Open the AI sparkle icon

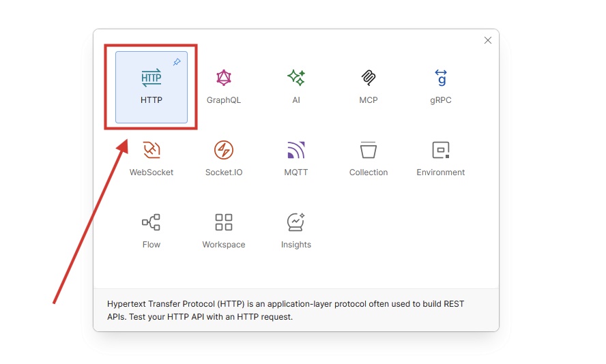click(x=296, y=78)
